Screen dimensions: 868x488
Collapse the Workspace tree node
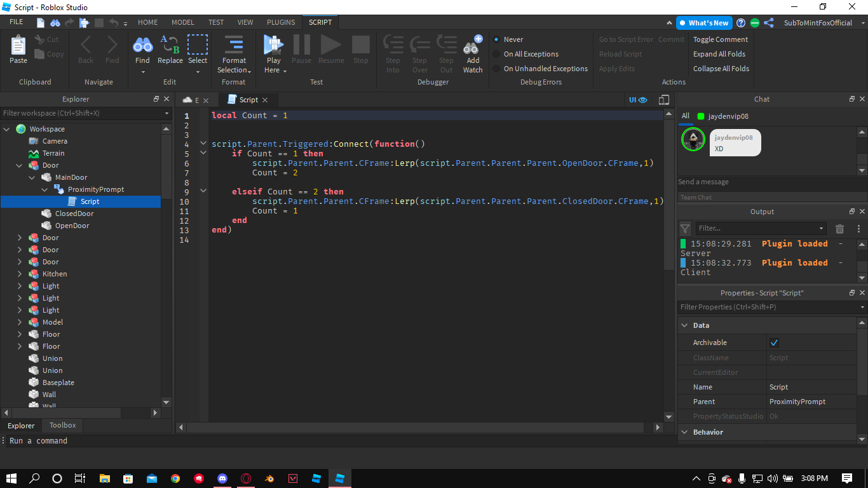point(7,129)
